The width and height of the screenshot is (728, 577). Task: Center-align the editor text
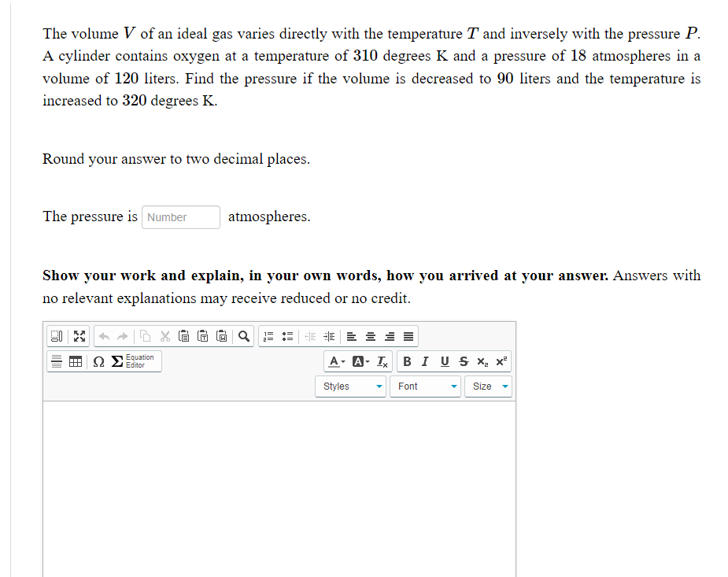[370, 336]
